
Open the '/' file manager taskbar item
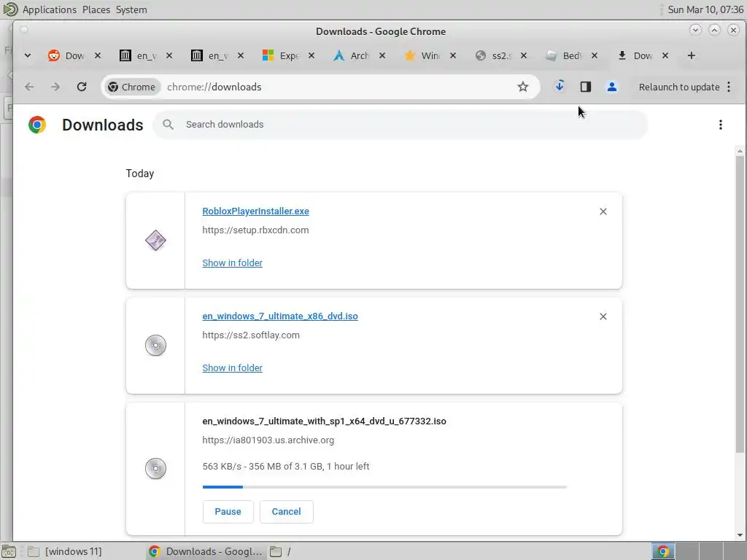281,551
